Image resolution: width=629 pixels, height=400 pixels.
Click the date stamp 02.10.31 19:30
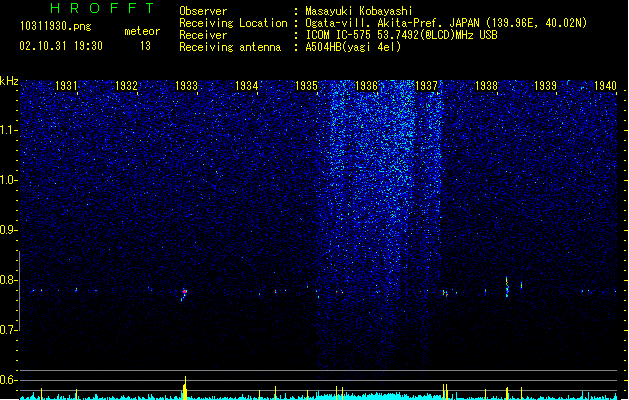[x=61, y=46]
